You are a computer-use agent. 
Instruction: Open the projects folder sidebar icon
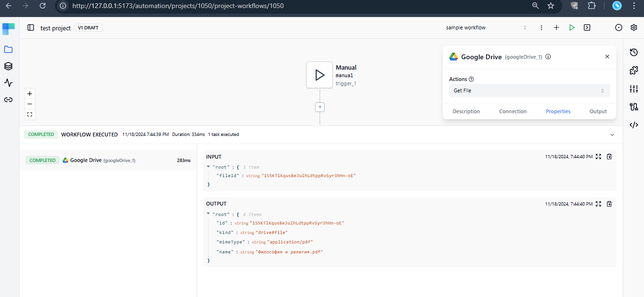click(x=9, y=49)
